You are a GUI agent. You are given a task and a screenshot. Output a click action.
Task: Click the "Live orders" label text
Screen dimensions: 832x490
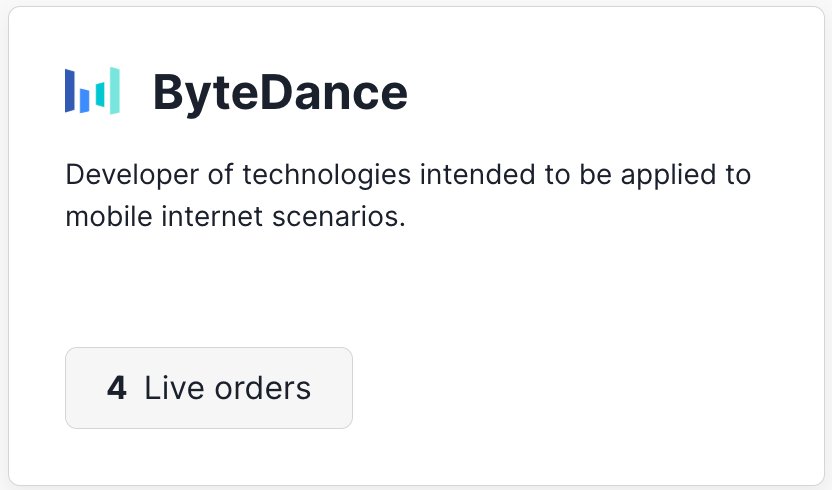coord(227,388)
